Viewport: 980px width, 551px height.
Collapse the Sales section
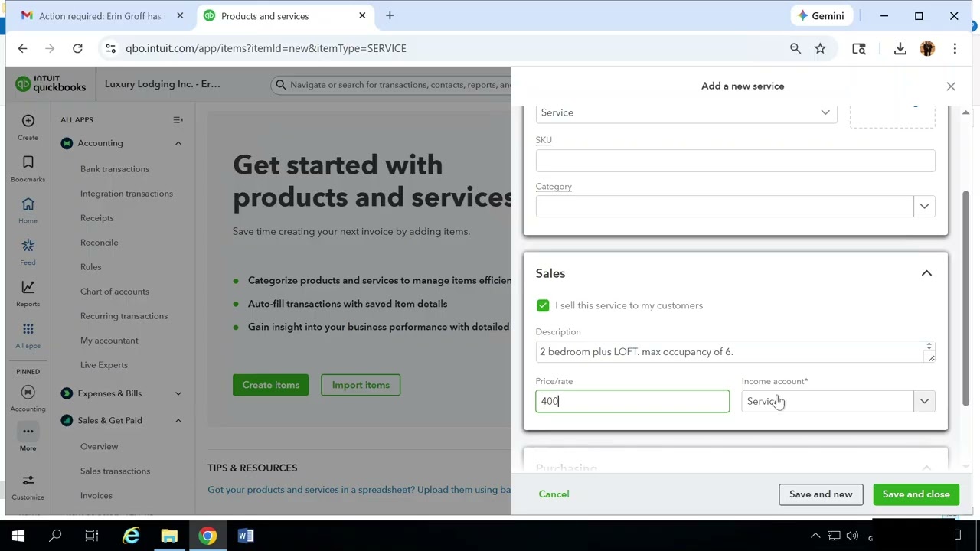926,273
